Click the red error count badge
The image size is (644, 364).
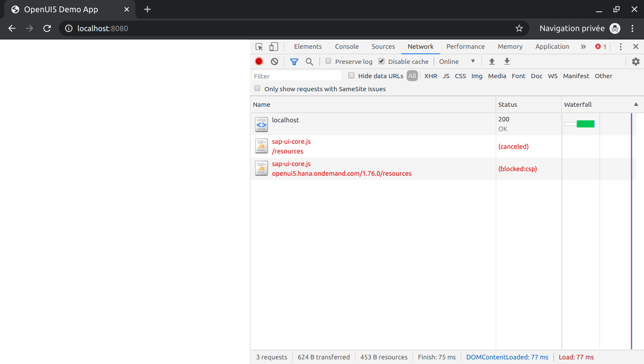coord(601,47)
